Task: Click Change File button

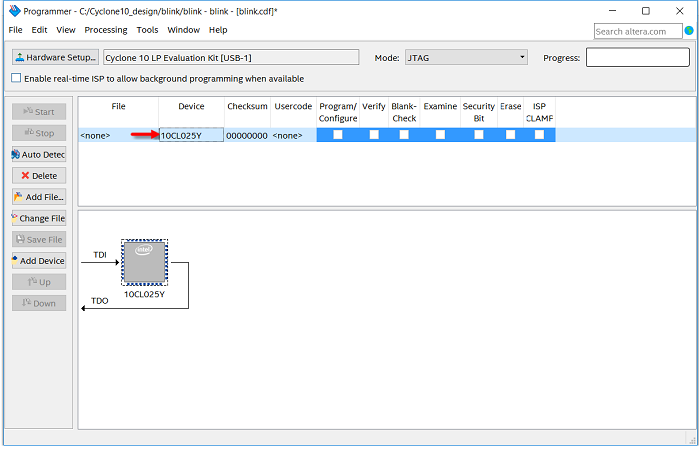Action: click(x=39, y=218)
